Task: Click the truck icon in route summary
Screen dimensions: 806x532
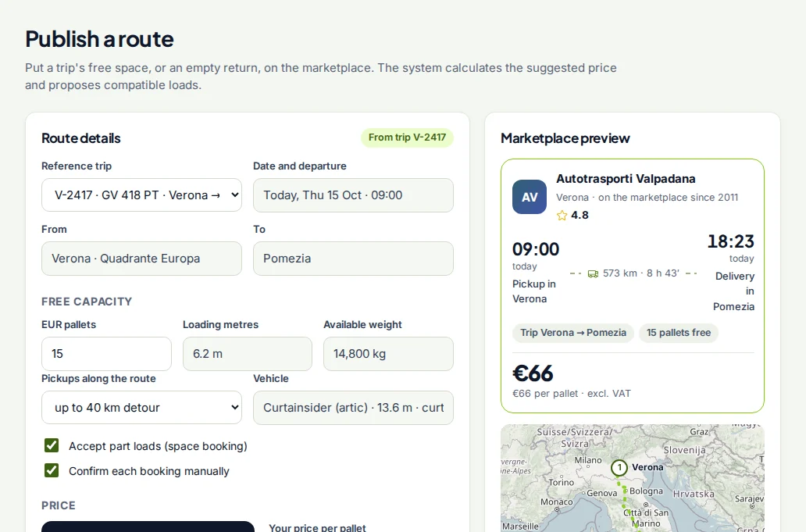Action: (x=593, y=274)
